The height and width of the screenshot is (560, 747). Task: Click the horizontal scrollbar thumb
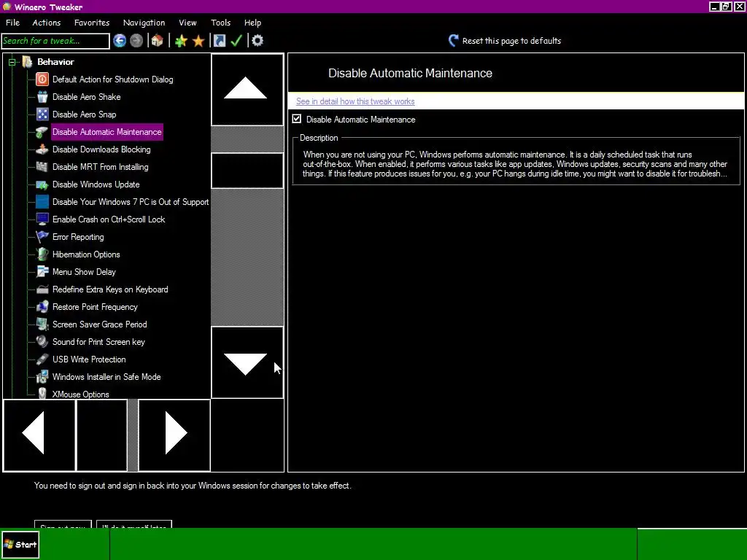pos(101,436)
